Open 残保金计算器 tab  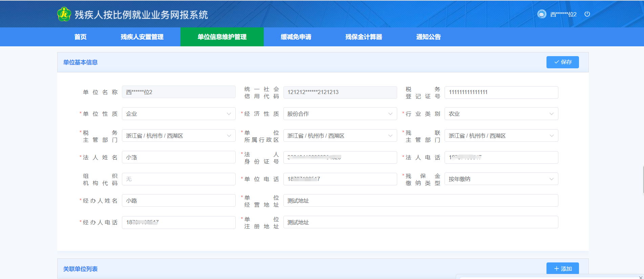click(364, 37)
